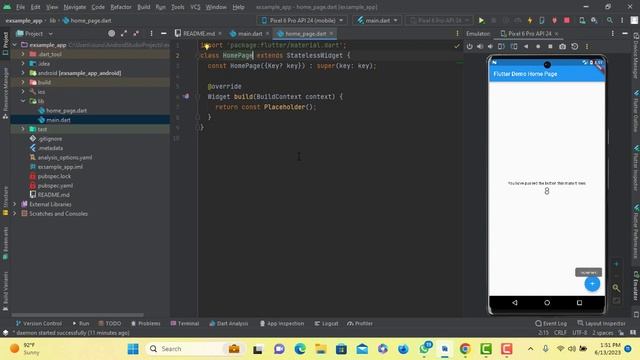Open Problems tool window
This screenshot has height=360, width=640.
[x=146, y=323]
